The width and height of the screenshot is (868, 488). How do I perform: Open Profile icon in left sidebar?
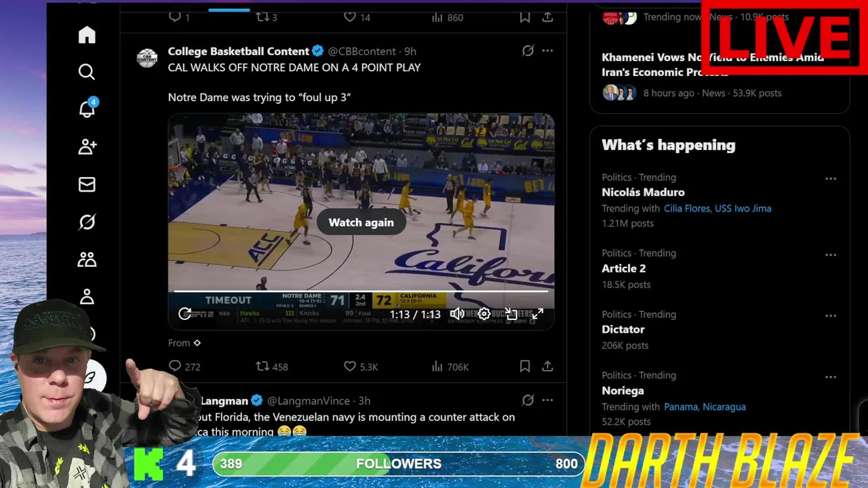click(87, 297)
